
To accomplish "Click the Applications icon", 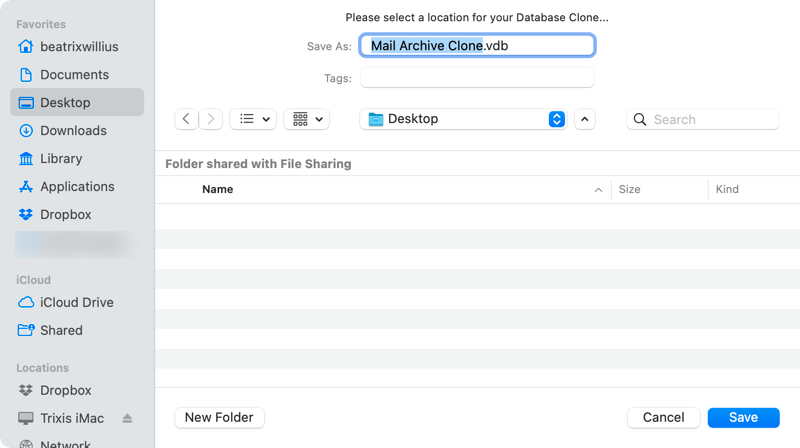I will pos(26,187).
